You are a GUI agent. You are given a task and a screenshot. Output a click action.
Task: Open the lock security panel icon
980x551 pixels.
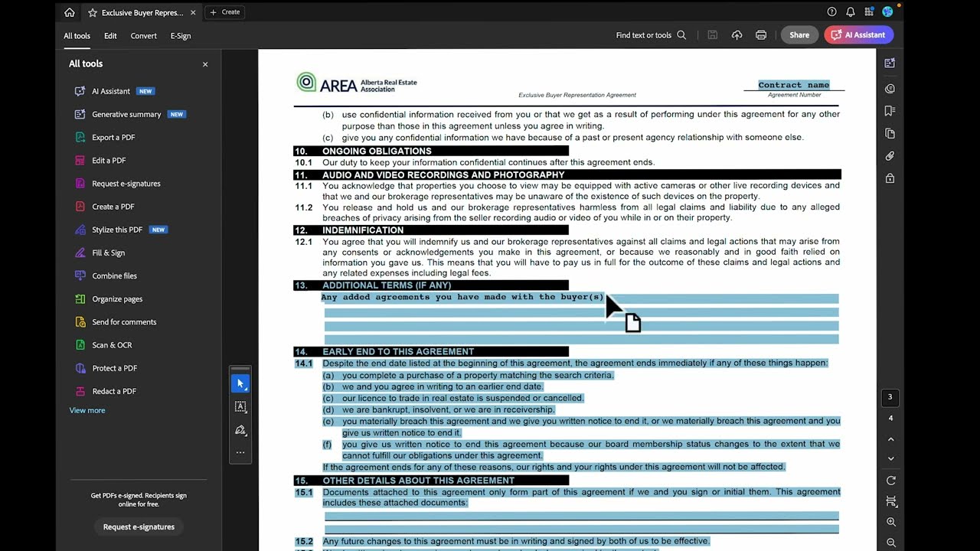pyautogui.click(x=890, y=178)
